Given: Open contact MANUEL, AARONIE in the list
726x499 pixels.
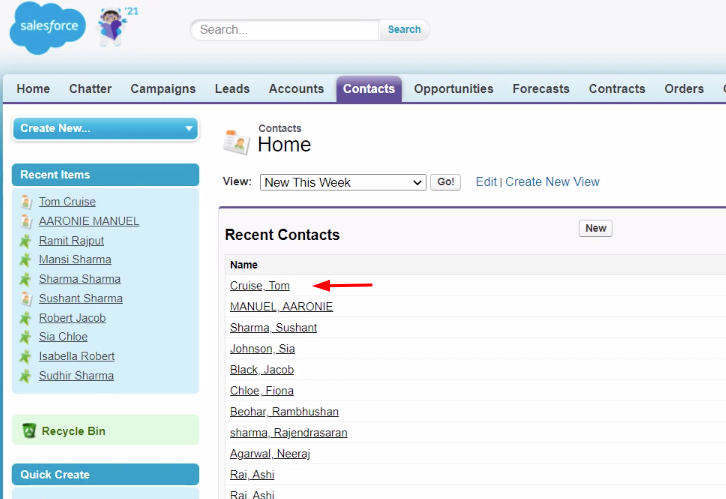Looking at the screenshot, I should pos(282,307).
